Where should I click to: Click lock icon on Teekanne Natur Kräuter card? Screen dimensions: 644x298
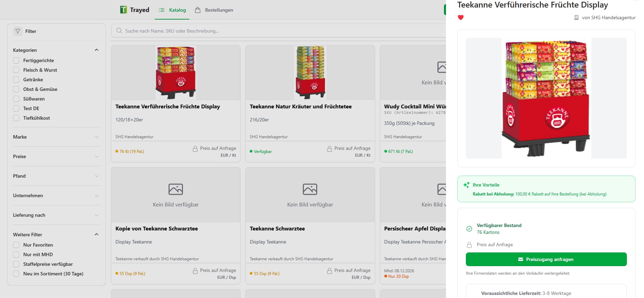coord(330,148)
